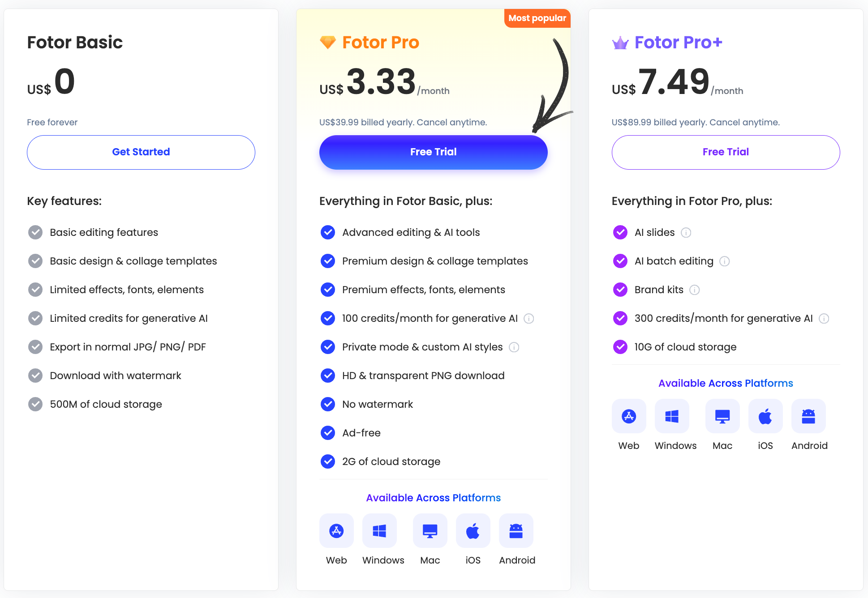This screenshot has height=598, width=868.
Task: Click the orange diamond icon next to Fotor Pro
Action: click(x=328, y=43)
